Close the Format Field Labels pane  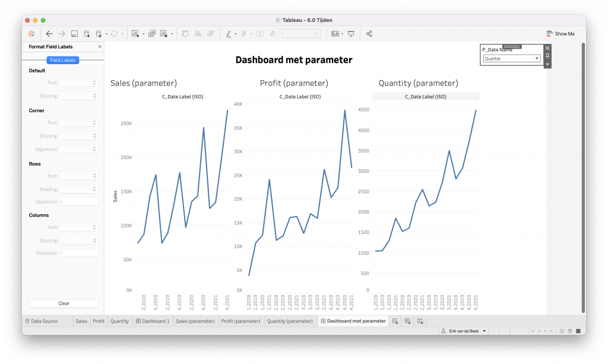pos(100,46)
